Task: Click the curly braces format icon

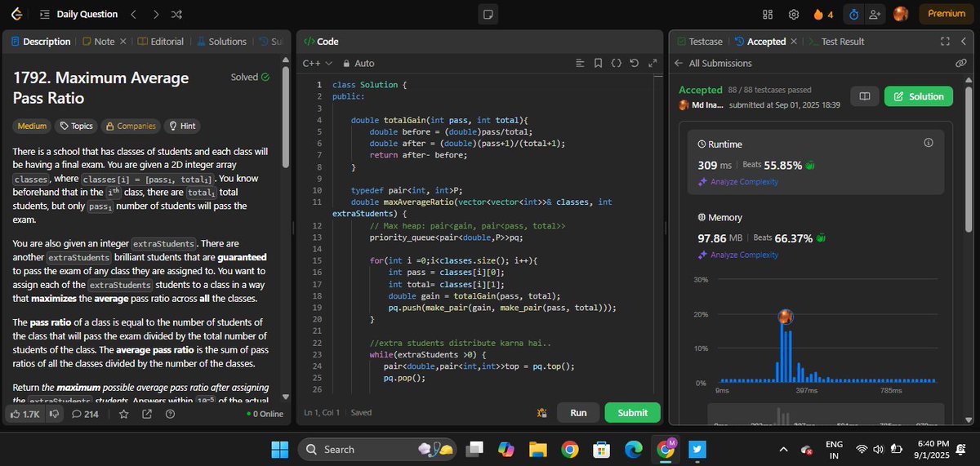Action: (x=616, y=63)
